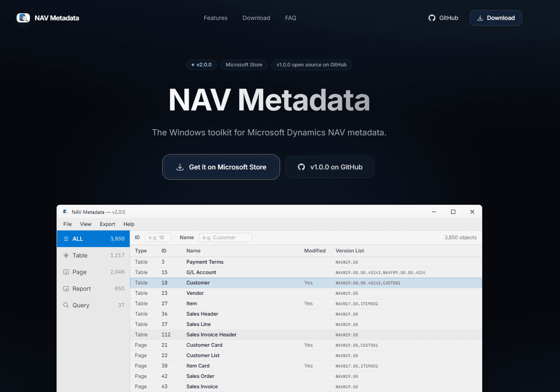Click the ALL list icon in sidebar
The height and width of the screenshot is (392, 560).
66,239
